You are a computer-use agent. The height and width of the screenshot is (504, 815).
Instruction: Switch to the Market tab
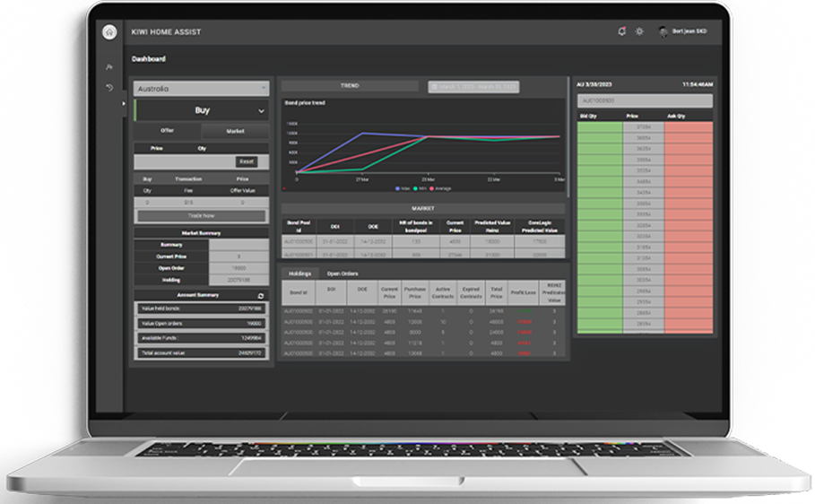pos(234,131)
